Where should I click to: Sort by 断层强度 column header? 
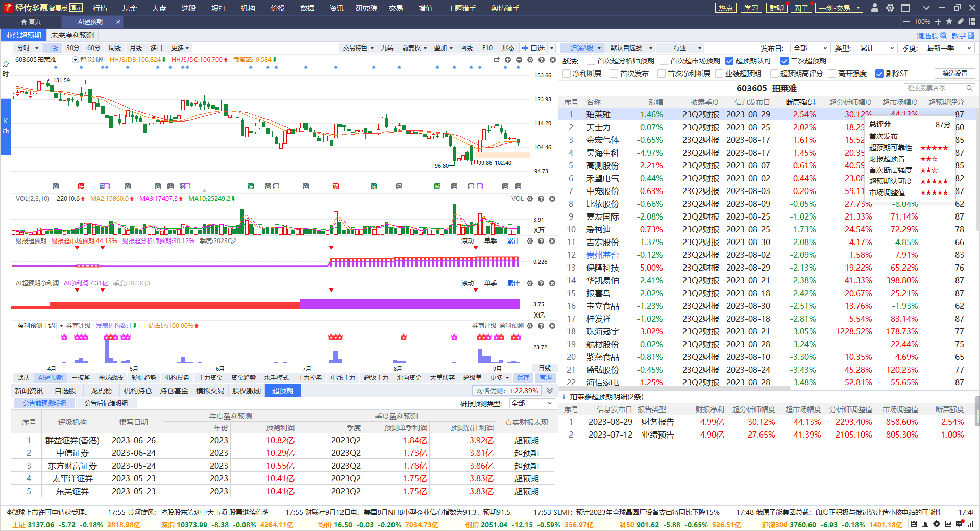coord(800,102)
